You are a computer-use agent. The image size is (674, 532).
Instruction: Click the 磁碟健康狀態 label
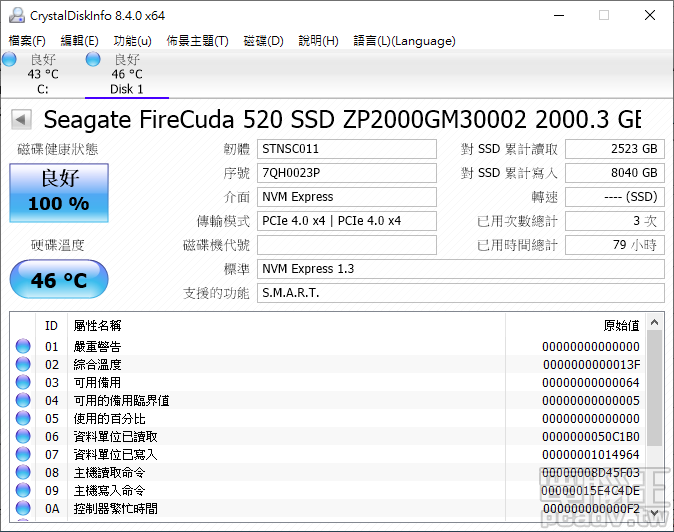pyautogui.click(x=58, y=149)
